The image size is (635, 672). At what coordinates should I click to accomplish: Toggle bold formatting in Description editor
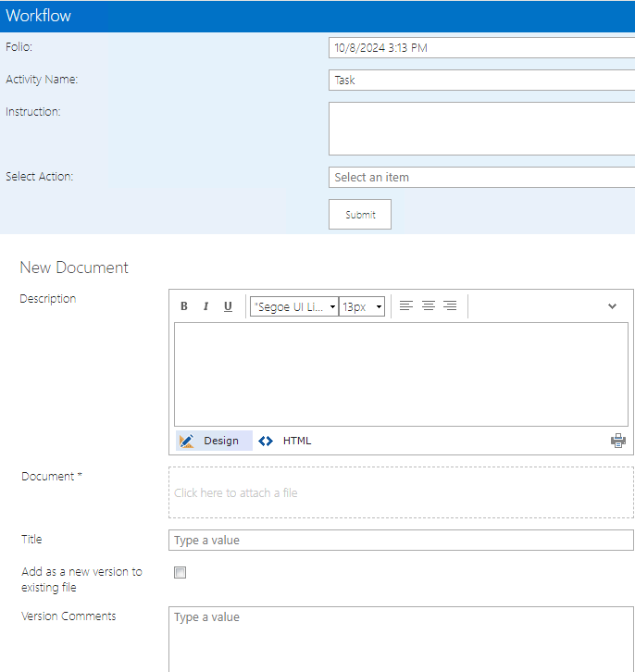click(x=184, y=306)
